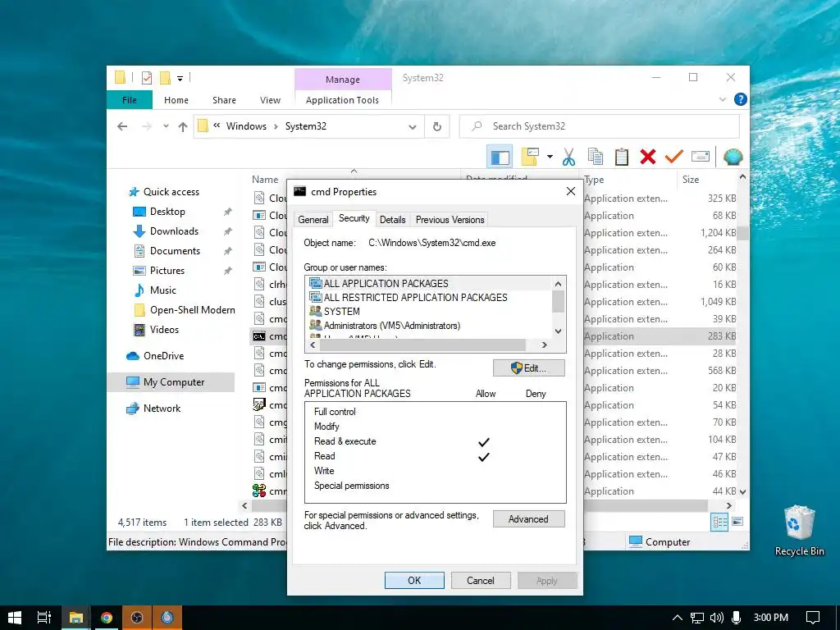Open the Share ribbon tab
Image resolution: width=840 pixels, height=630 pixels.
[224, 99]
